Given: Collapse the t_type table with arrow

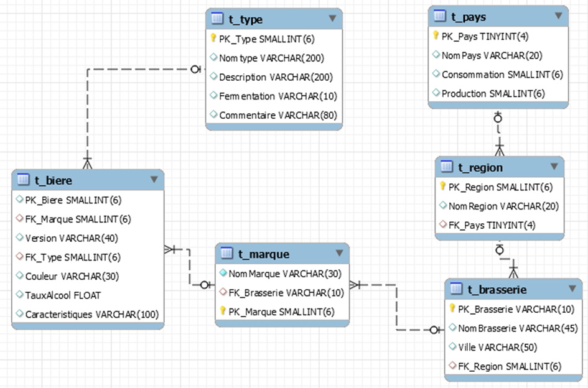Looking at the screenshot, I should (332, 19).
